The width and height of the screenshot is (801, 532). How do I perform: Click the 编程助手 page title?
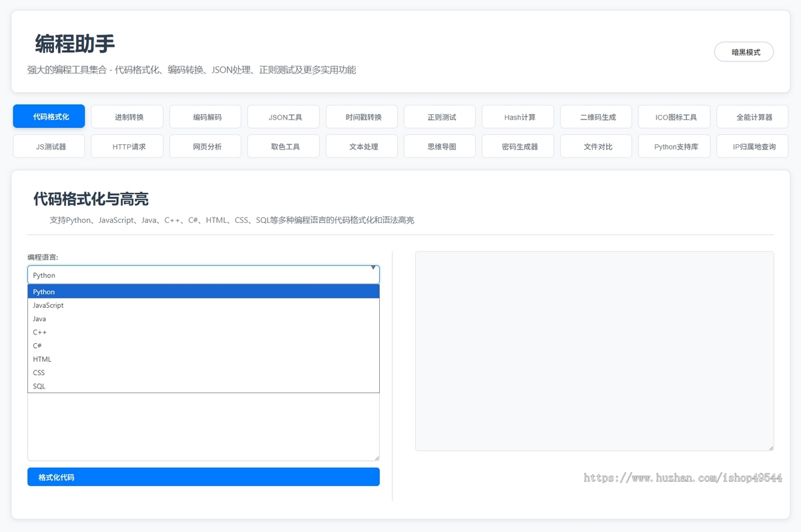coord(75,44)
